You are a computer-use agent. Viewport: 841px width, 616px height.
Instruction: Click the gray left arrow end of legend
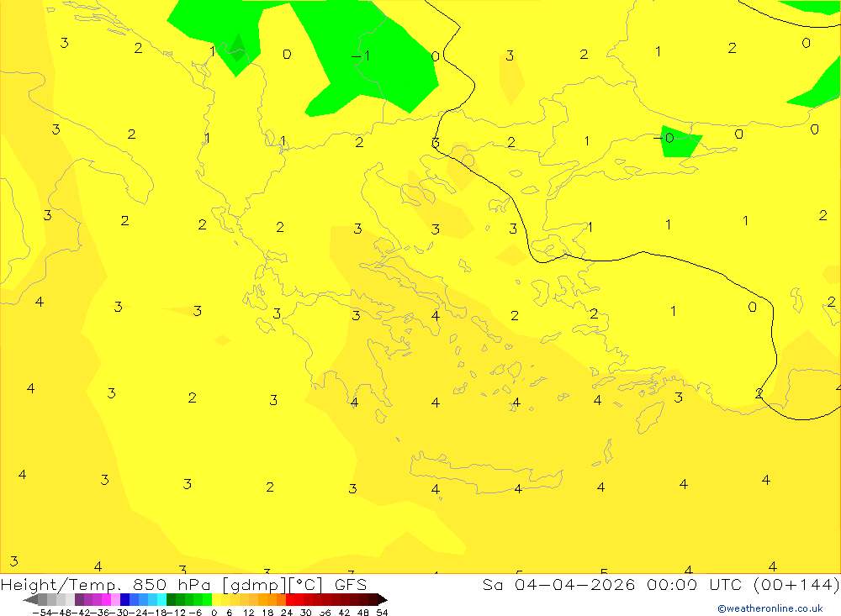tap(30, 599)
